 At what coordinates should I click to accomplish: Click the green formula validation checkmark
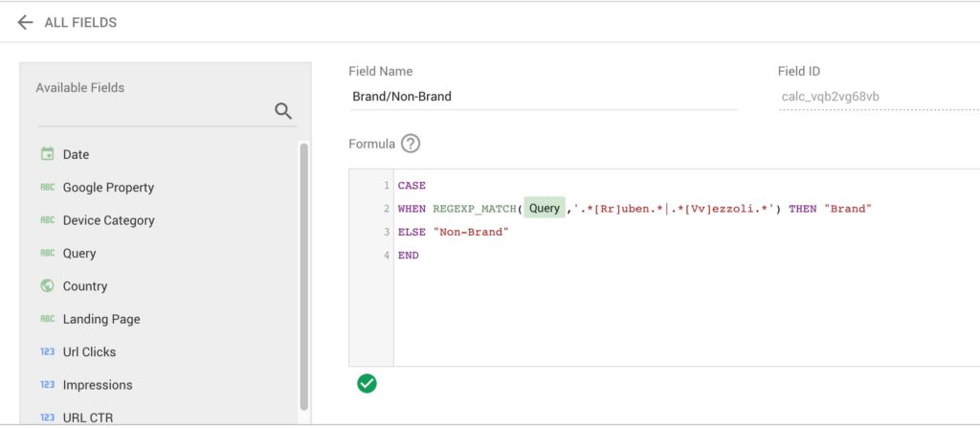tap(367, 383)
